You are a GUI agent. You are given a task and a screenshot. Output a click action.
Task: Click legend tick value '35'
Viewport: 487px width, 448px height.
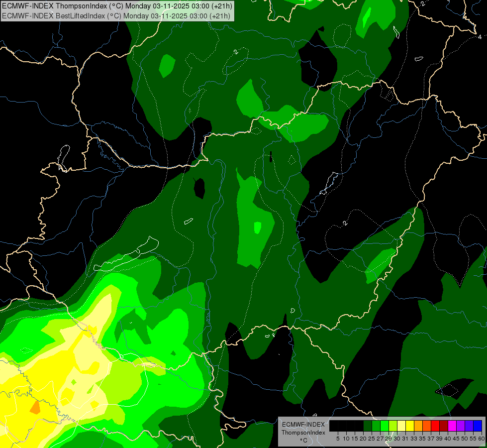click(x=423, y=439)
